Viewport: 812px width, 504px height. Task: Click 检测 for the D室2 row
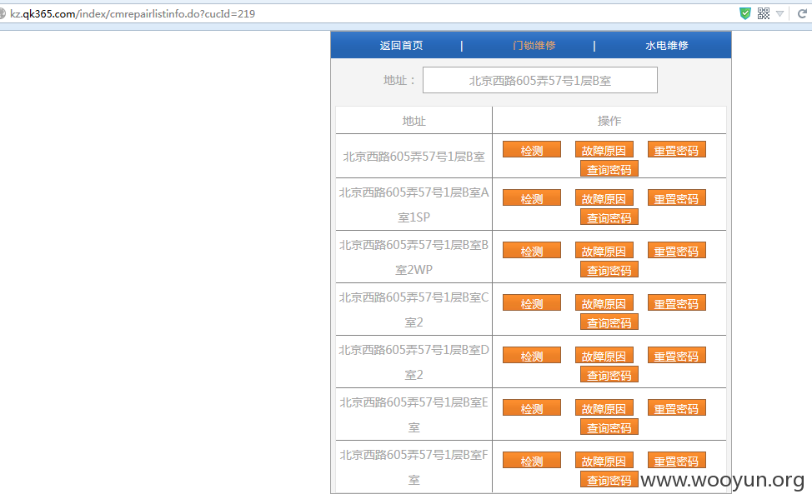point(532,356)
